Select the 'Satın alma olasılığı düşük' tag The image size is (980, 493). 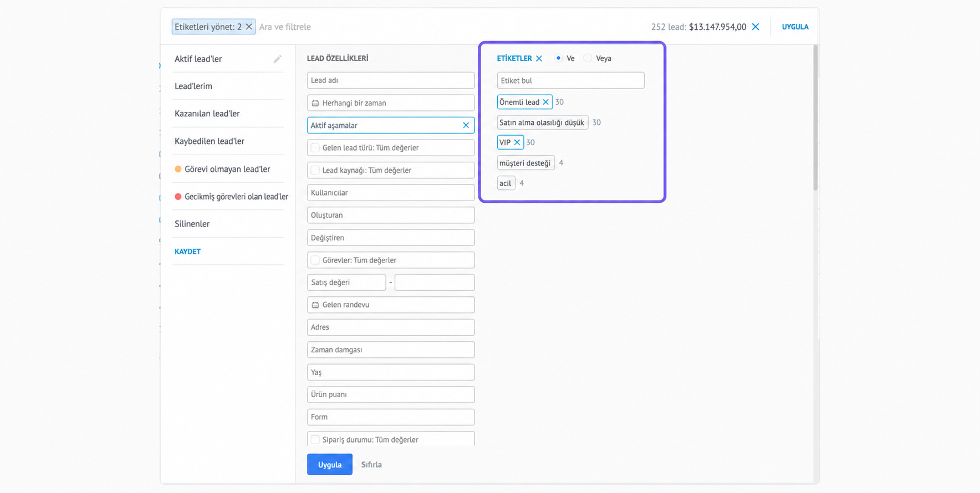coord(542,122)
